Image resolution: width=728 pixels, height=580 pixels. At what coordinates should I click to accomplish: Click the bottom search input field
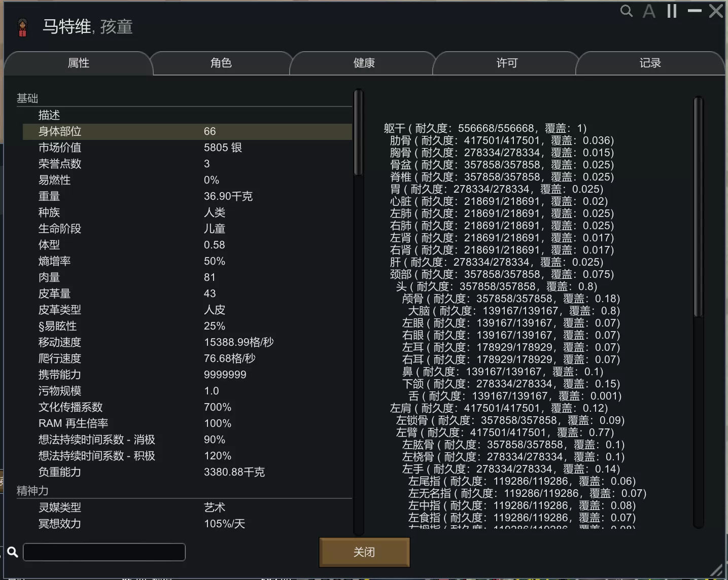(x=104, y=552)
